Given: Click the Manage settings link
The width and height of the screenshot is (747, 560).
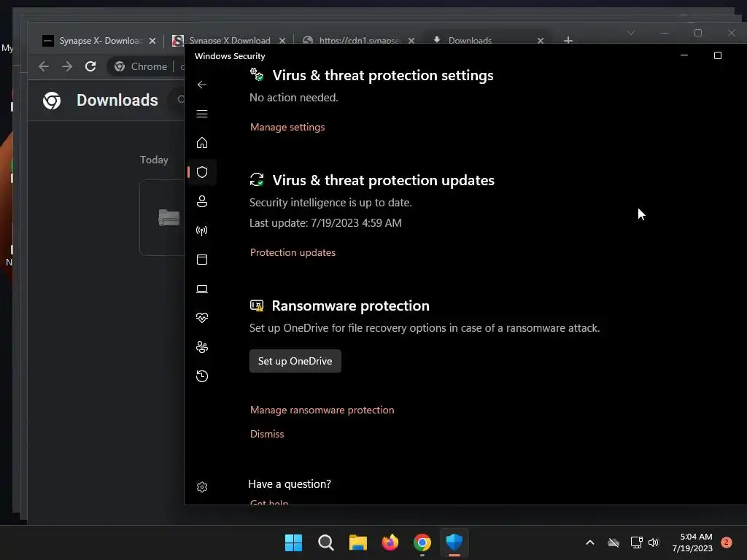Looking at the screenshot, I should click(287, 127).
